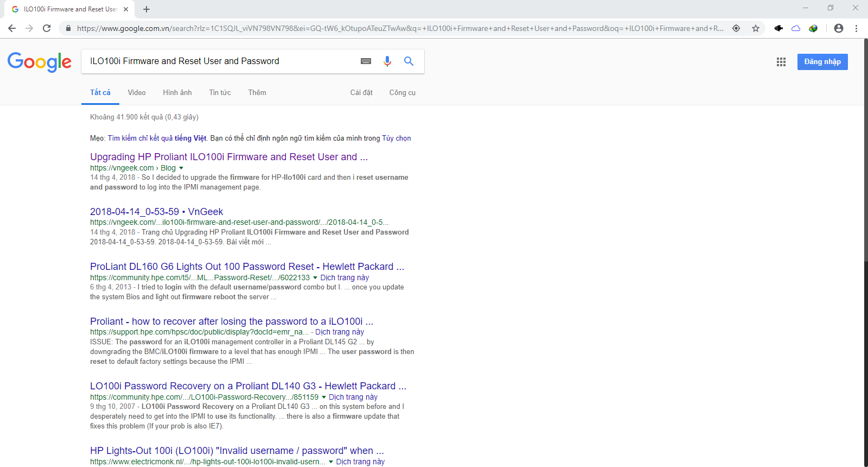Open '2018-04-14_0-53-59 • VnGeek' result

[156, 212]
